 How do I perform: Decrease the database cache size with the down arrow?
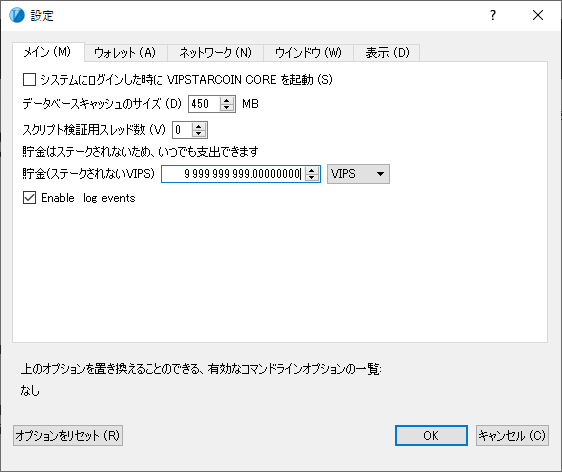point(227,108)
